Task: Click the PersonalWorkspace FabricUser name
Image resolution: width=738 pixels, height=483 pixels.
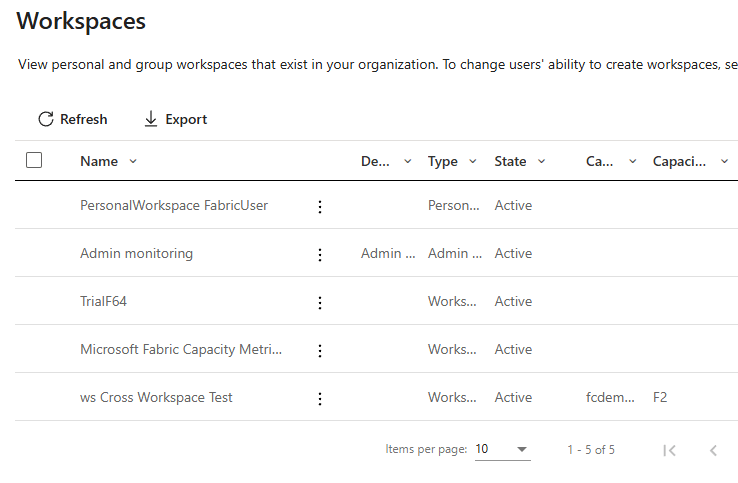Action: pyautogui.click(x=173, y=205)
